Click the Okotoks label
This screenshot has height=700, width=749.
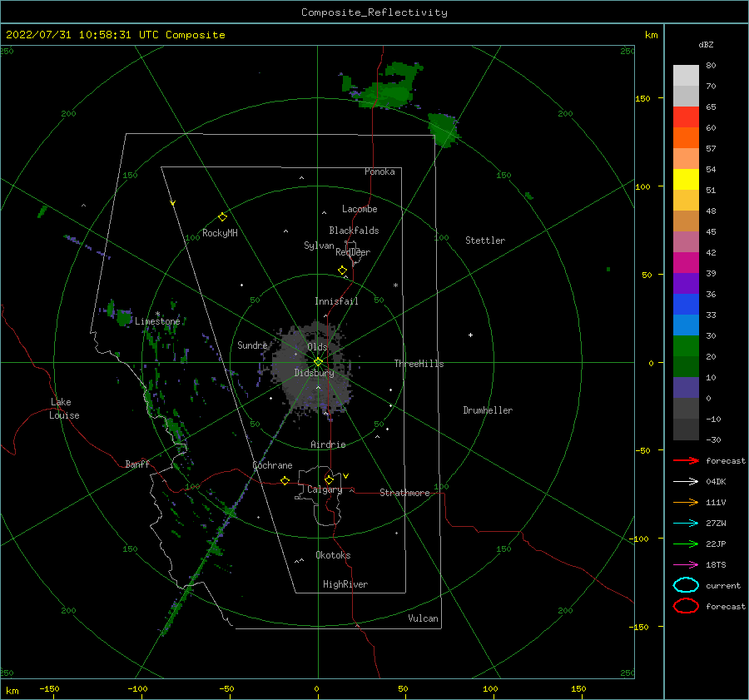click(x=333, y=555)
